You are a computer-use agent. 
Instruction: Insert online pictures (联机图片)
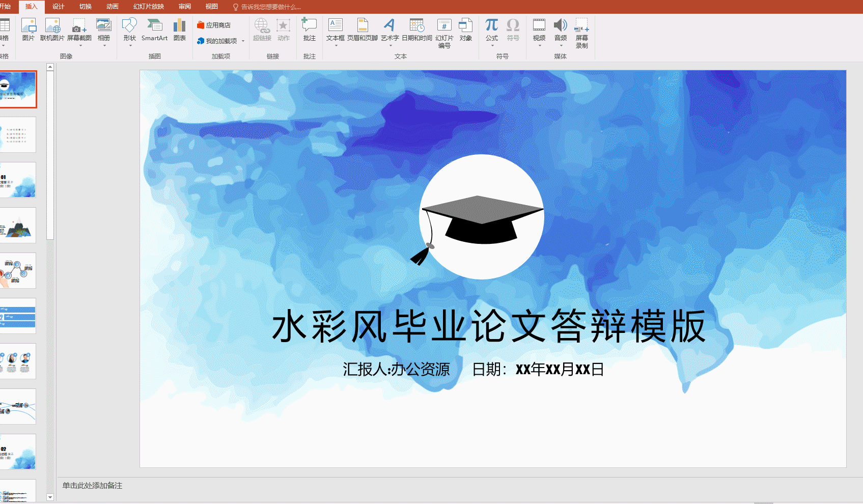pos(52,31)
